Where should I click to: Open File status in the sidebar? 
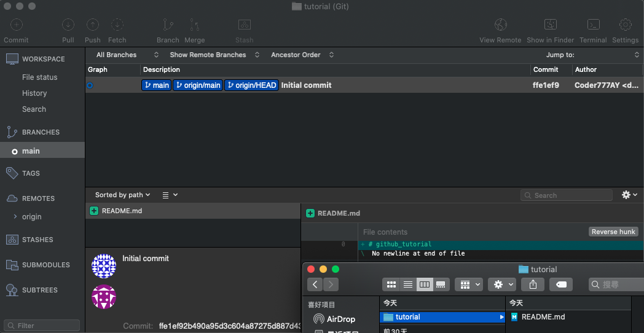[39, 77]
